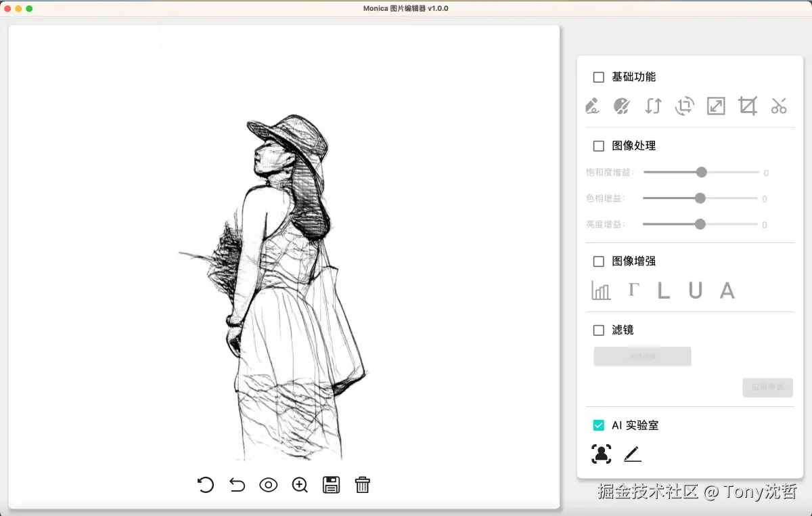Screen dimensions: 812x516
Task: Select the rotate image icon
Action: pos(685,106)
